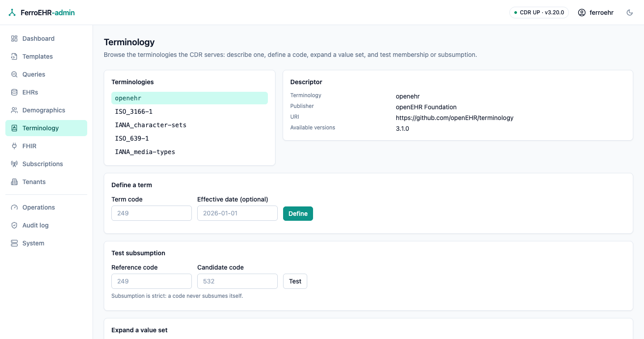Click the subsumption is strict note
Image resolution: width=644 pixels, height=339 pixels.
[x=177, y=296]
